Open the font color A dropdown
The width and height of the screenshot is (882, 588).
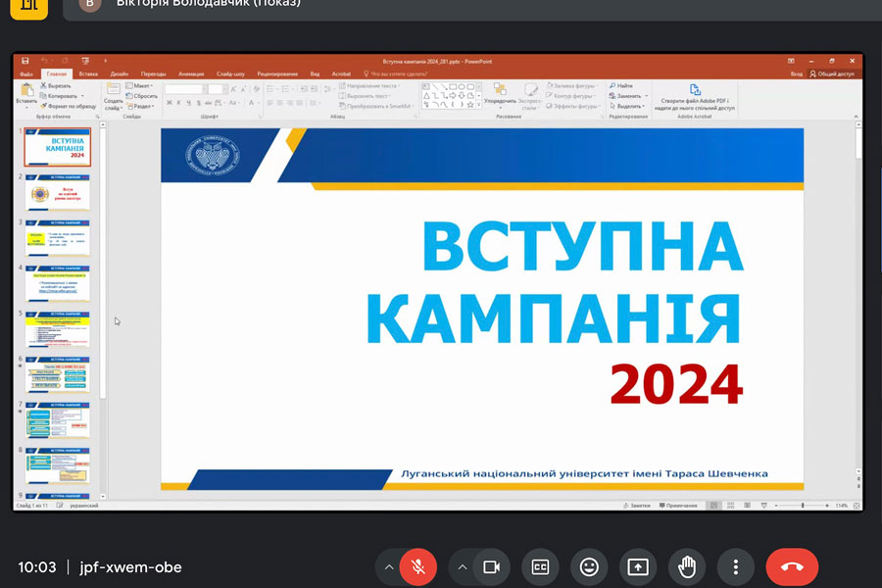(253, 103)
